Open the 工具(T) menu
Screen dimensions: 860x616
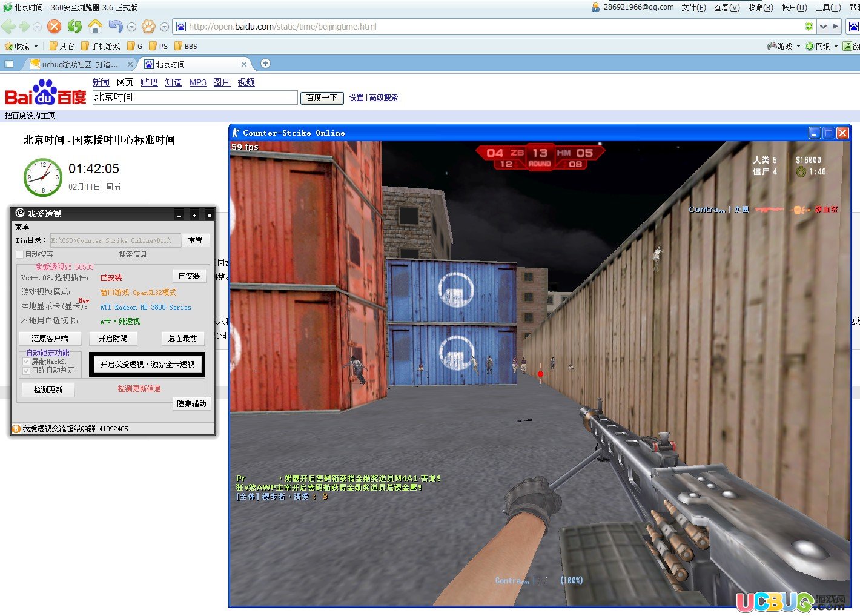(828, 7)
